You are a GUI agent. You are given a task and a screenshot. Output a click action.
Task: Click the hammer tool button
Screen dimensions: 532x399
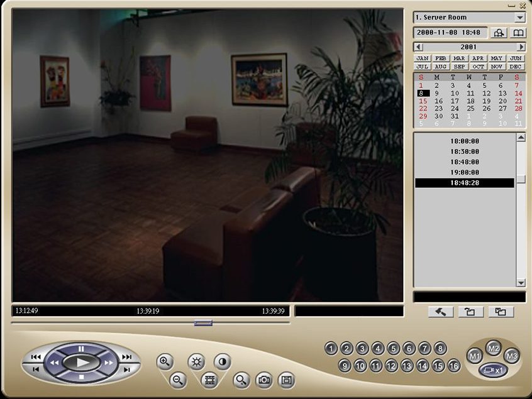click(440, 312)
